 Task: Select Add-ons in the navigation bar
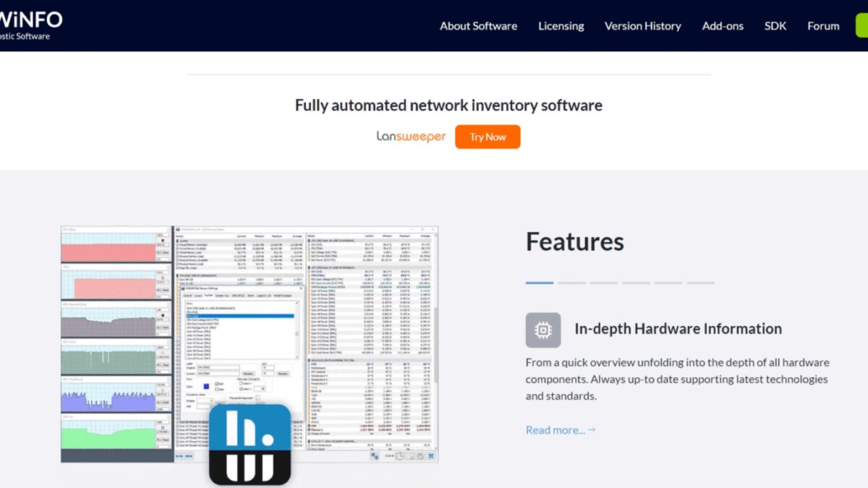click(x=723, y=26)
